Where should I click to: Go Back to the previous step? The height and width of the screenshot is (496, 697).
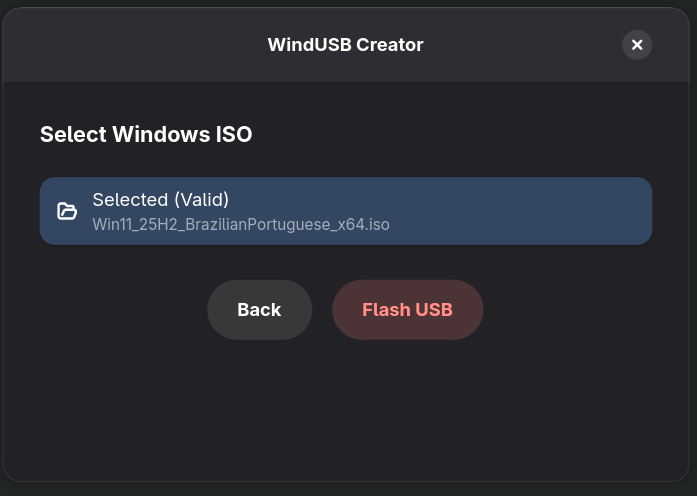coord(259,310)
